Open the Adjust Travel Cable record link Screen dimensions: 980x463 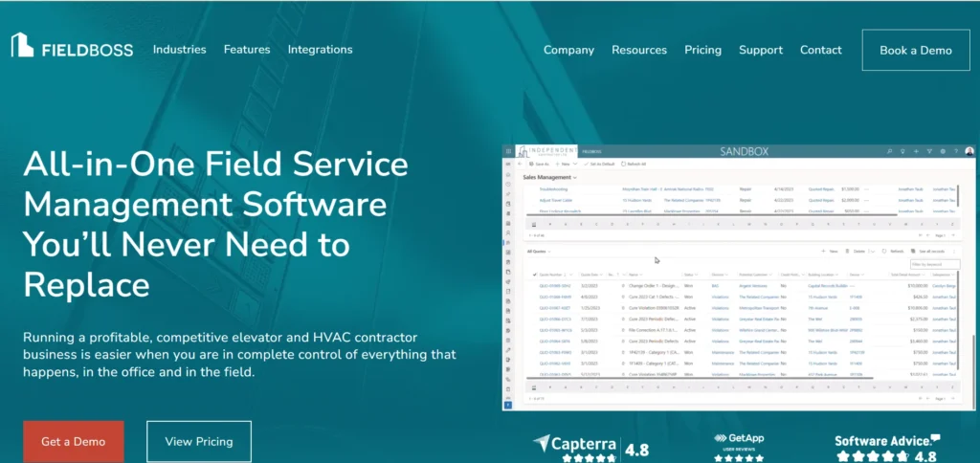(x=556, y=200)
